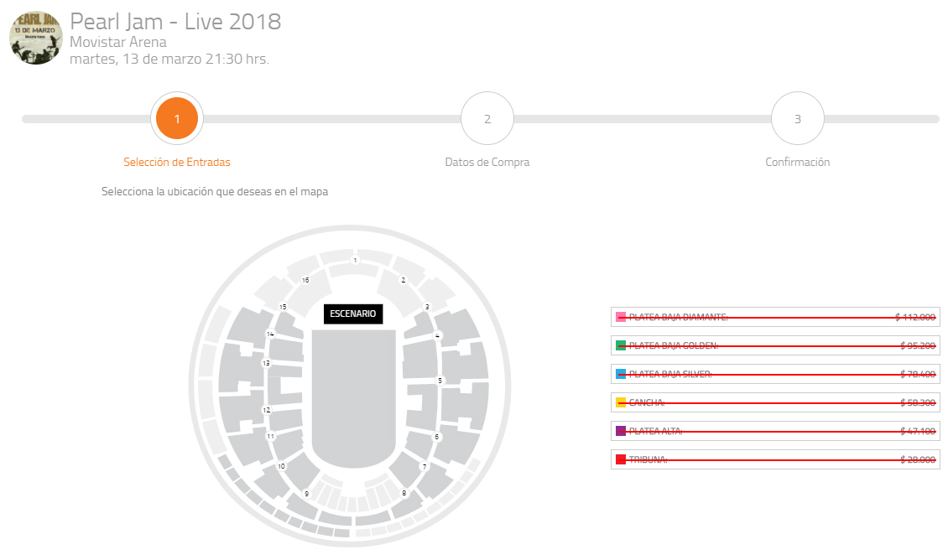Click the pink Platea Baja Diamante swatch

[621, 317]
